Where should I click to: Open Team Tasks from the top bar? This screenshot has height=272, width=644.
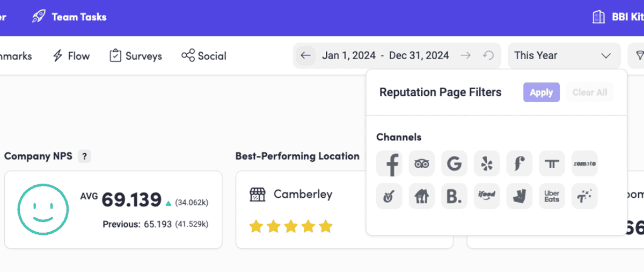tap(69, 17)
